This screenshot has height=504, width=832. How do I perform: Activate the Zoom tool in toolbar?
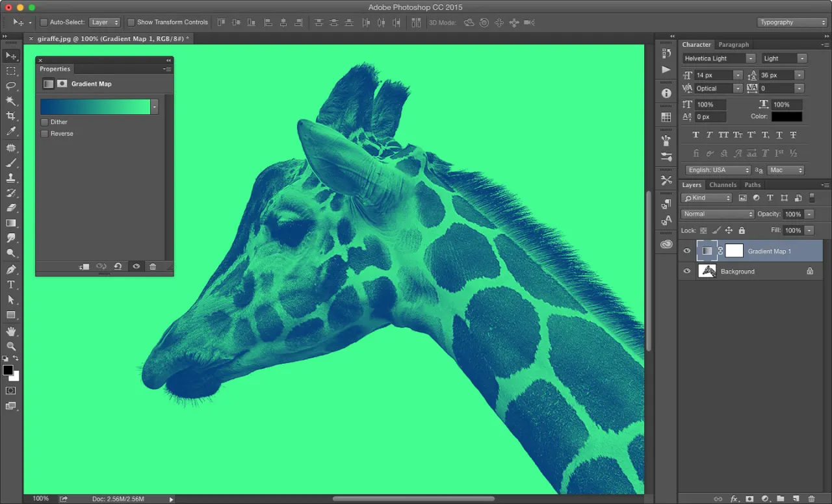(11, 346)
